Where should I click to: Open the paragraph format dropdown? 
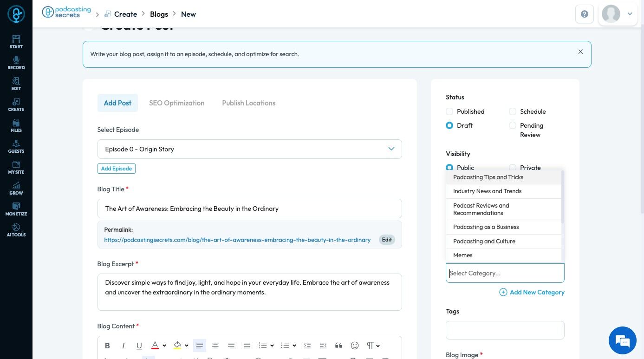pos(373,346)
